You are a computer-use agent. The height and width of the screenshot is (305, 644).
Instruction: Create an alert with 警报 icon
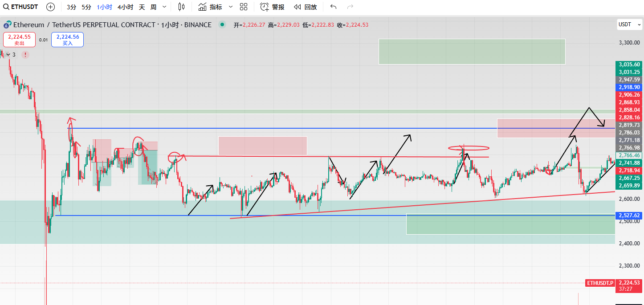pyautogui.click(x=272, y=7)
